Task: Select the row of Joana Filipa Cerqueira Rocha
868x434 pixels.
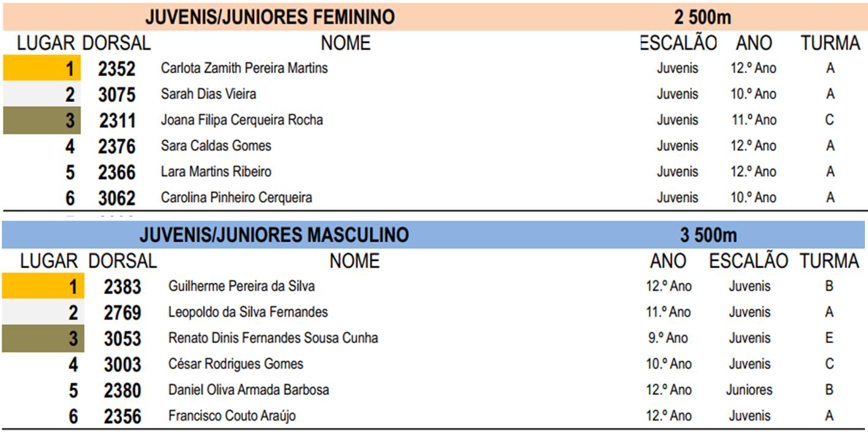Action: click(434, 120)
